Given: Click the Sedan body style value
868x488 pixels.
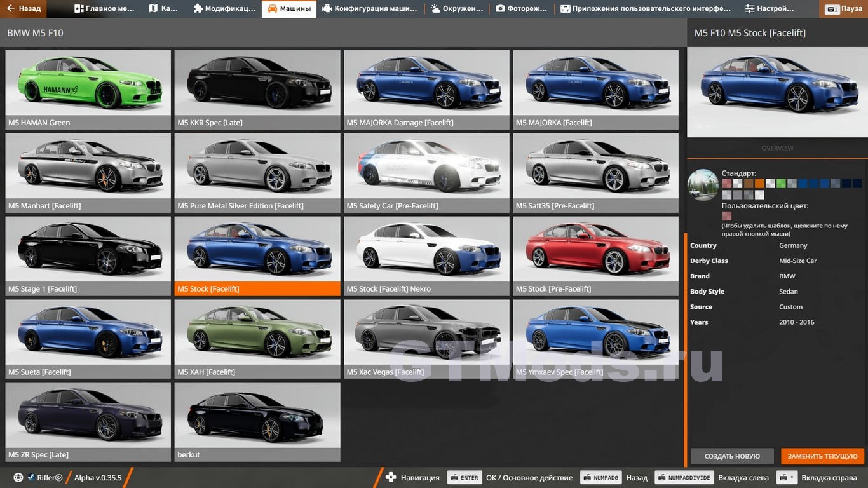Looking at the screenshot, I should tap(789, 291).
